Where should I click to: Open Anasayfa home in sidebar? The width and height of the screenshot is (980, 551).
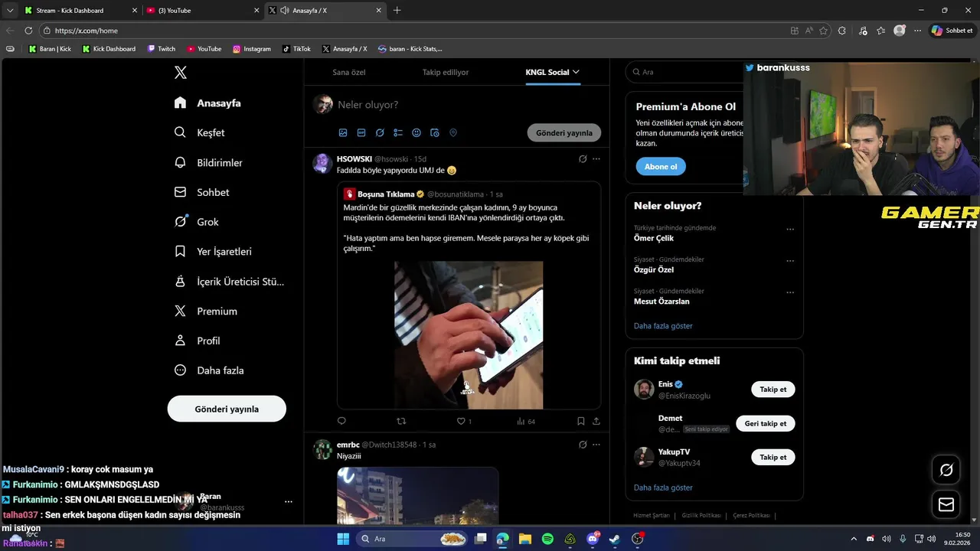(207, 103)
